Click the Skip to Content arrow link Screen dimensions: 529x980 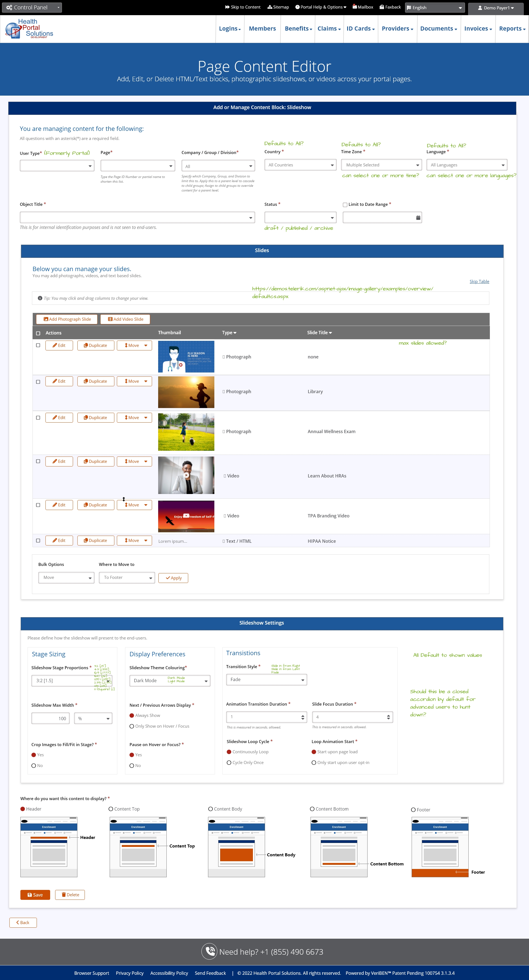242,7
